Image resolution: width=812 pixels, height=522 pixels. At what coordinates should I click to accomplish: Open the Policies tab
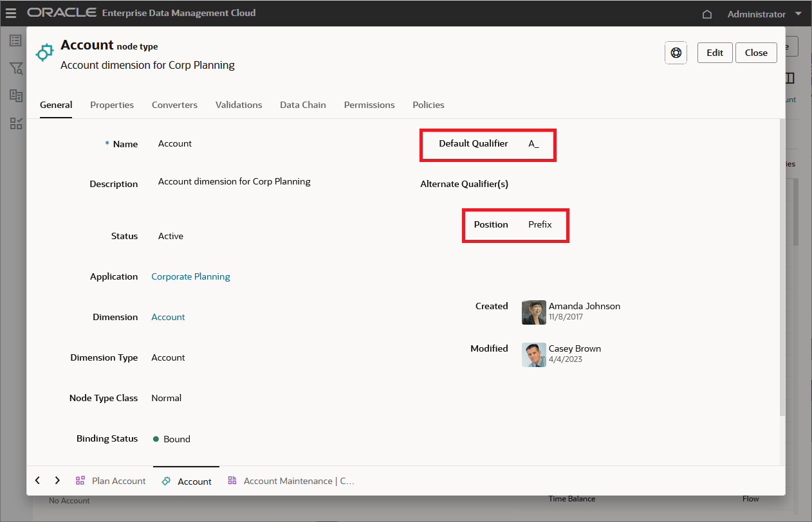pyautogui.click(x=429, y=105)
